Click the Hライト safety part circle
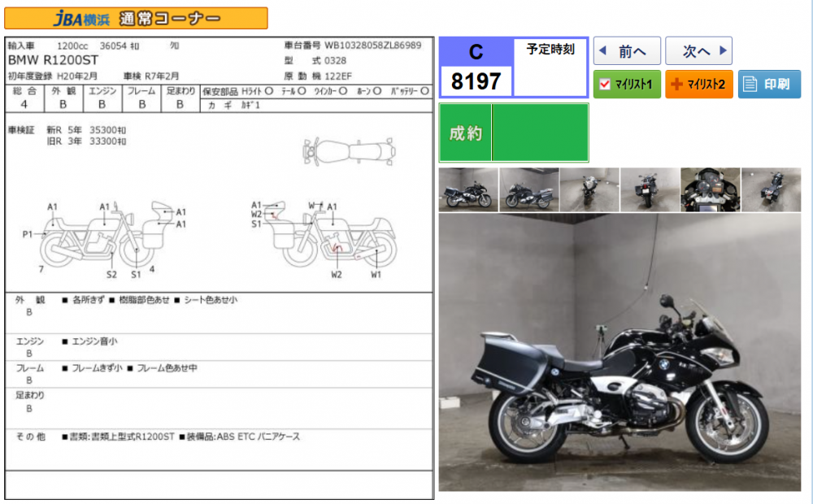 pos(269,91)
